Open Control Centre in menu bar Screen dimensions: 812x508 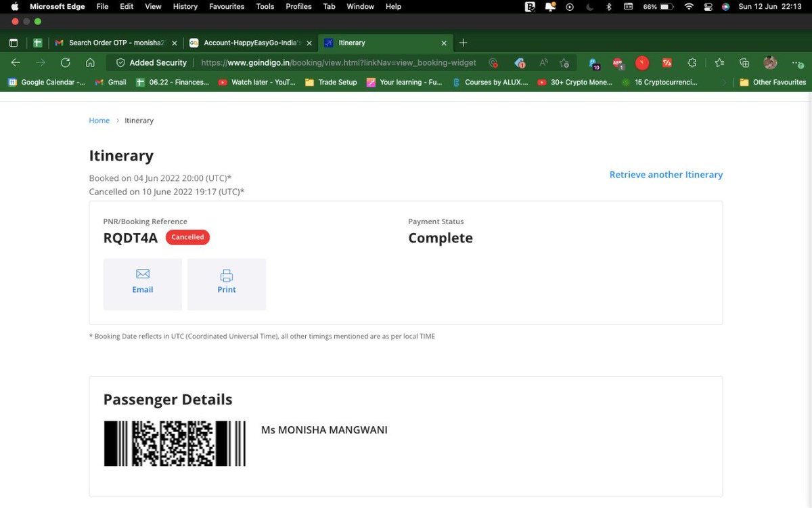click(708, 7)
